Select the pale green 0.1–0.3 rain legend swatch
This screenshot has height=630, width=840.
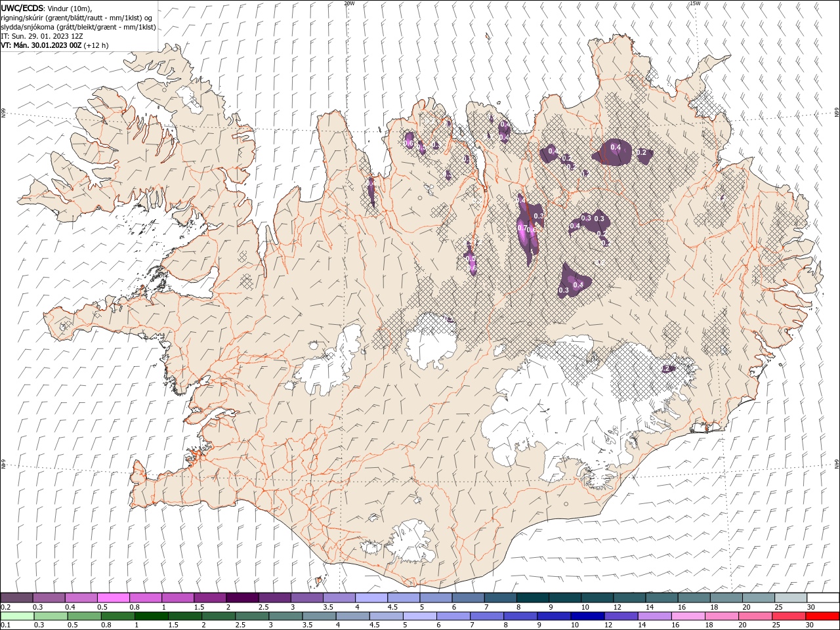17,616
